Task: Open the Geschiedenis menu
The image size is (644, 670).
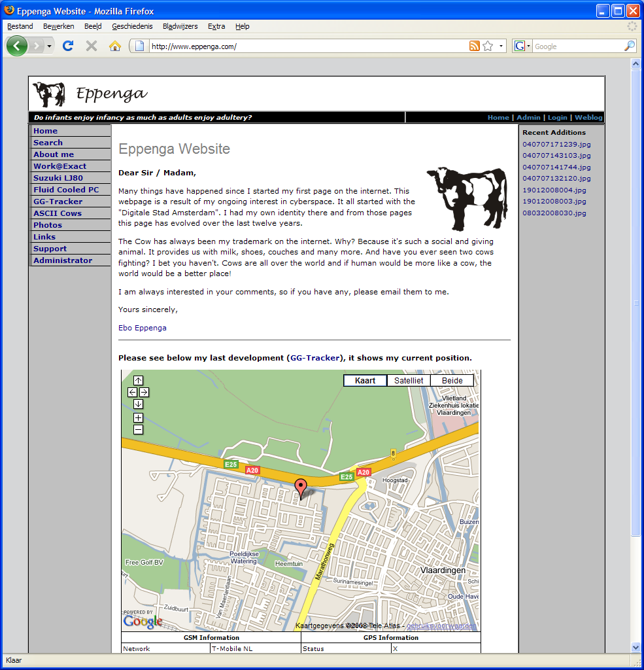Action: [x=132, y=26]
